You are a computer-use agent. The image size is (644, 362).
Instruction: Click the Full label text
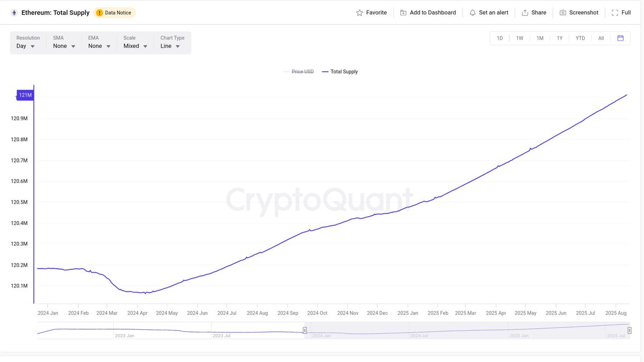[x=626, y=12]
